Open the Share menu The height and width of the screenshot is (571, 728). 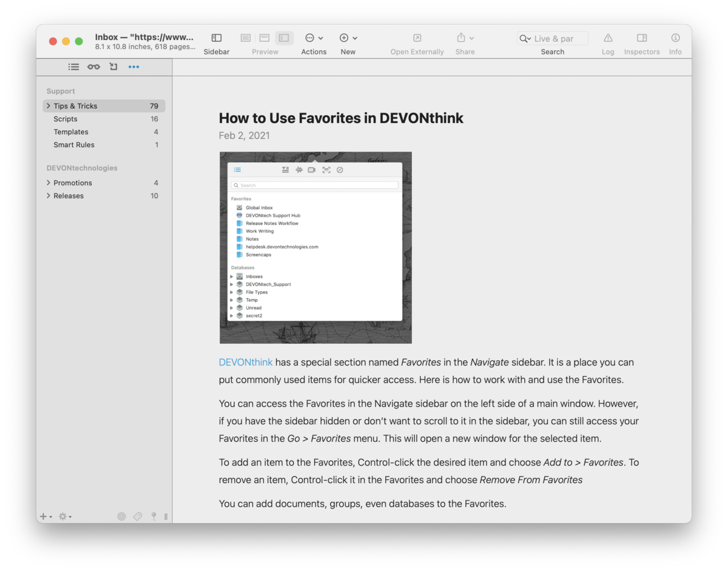(465, 38)
